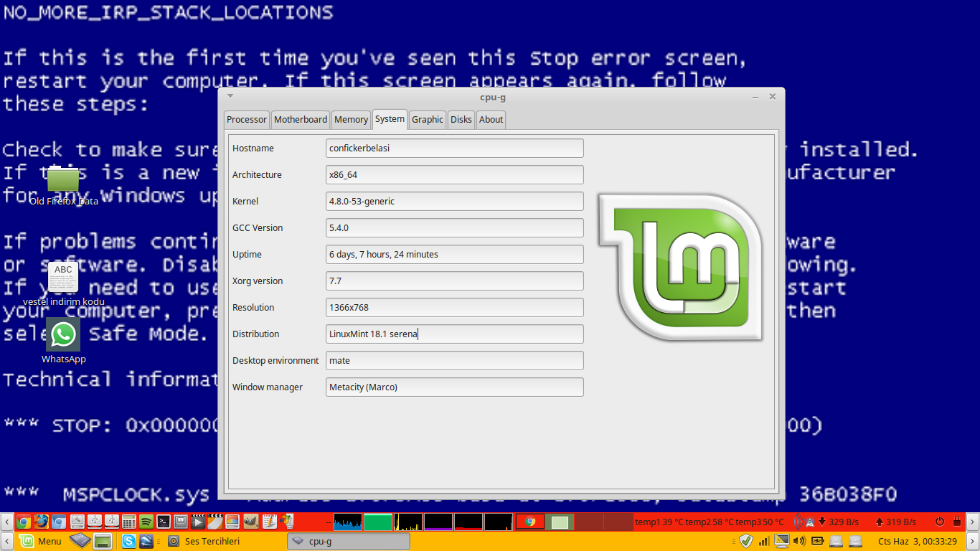Click the Architecture field x86_64

pos(455,174)
